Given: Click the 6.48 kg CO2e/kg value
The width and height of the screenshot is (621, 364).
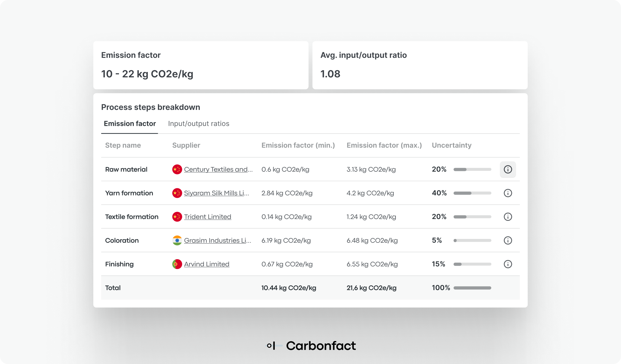Looking at the screenshot, I should (x=372, y=241).
